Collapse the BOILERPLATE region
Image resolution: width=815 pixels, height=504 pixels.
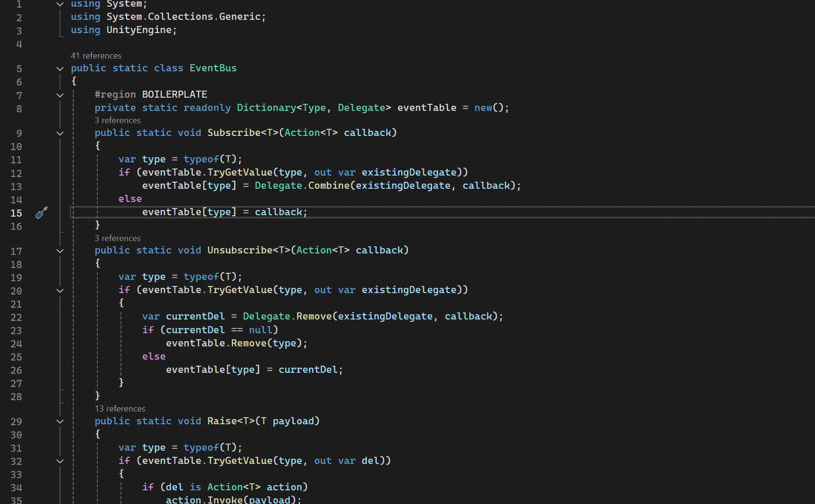(x=60, y=95)
